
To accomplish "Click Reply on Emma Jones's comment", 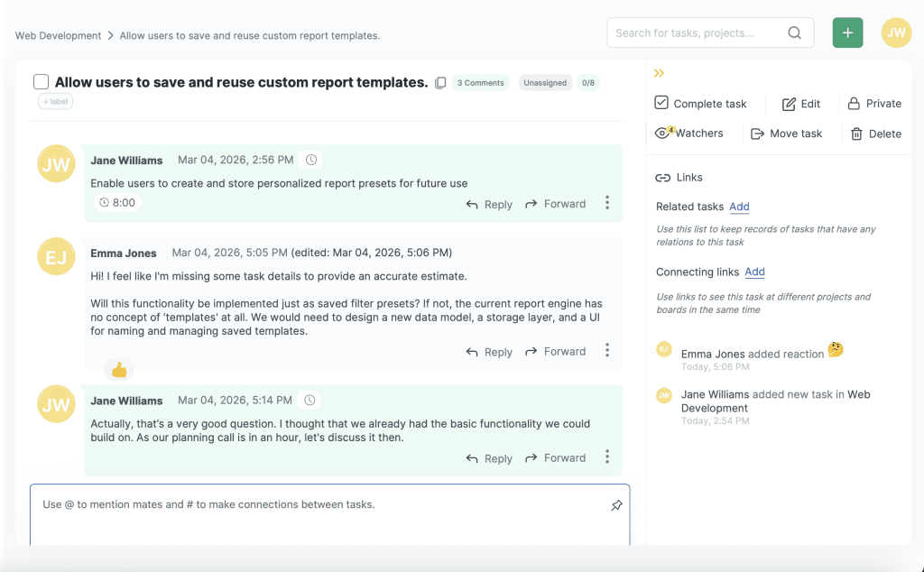I will pyautogui.click(x=489, y=352).
